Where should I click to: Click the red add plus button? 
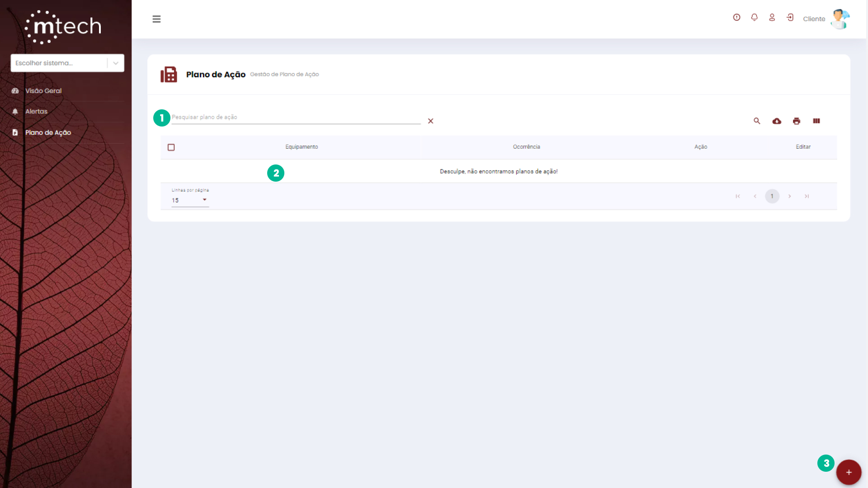click(849, 472)
